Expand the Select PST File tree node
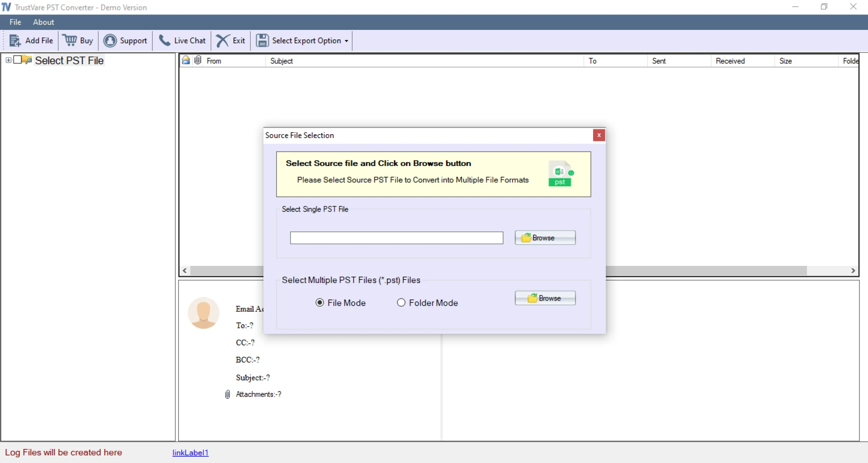 tap(8, 60)
